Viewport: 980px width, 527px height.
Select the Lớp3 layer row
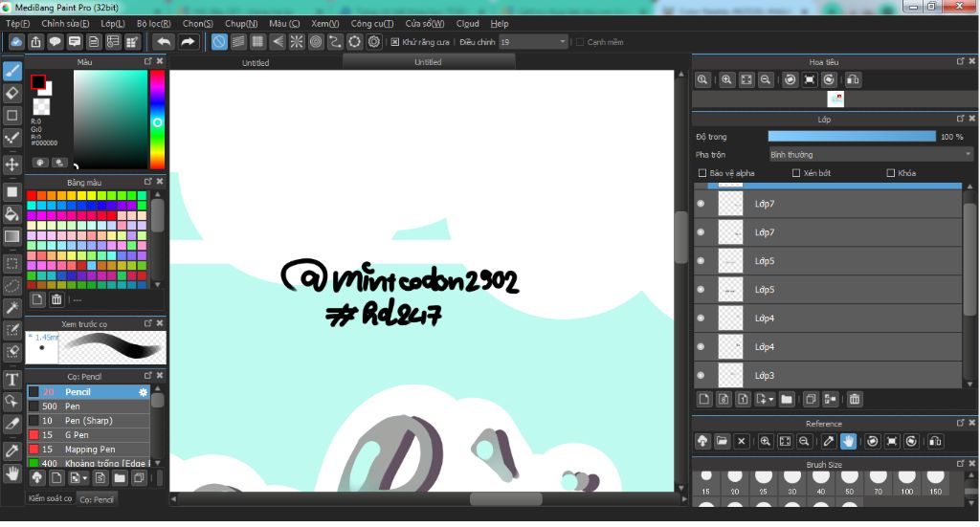click(828, 375)
